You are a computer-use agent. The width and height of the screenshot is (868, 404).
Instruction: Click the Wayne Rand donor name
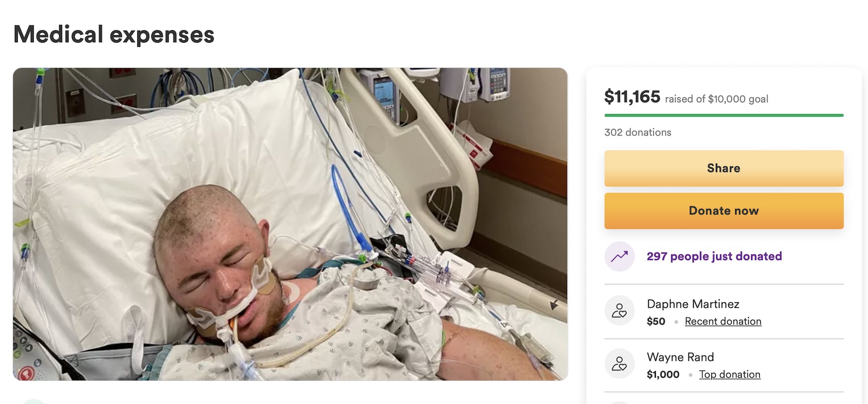681,357
